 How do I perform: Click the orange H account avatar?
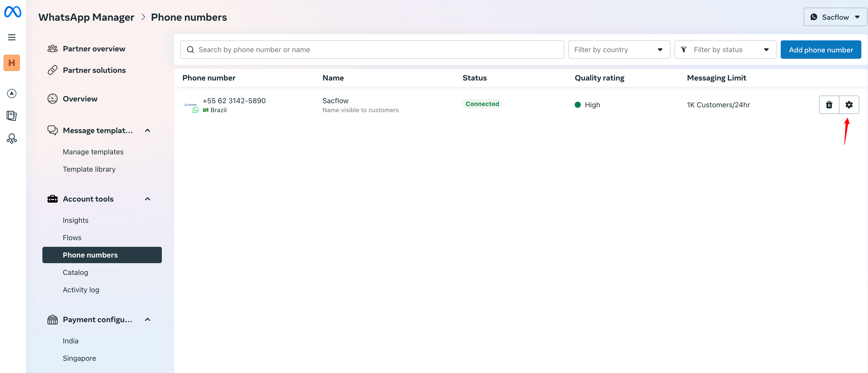click(x=12, y=63)
